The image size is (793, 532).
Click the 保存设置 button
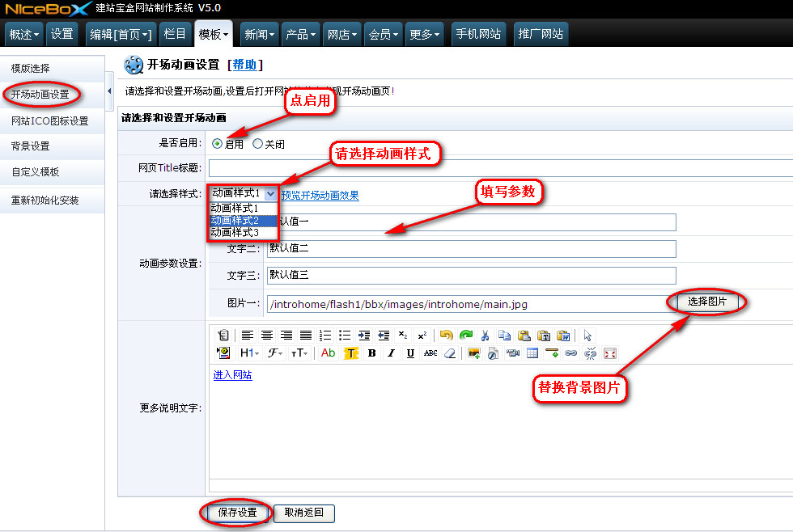pos(237,513)
